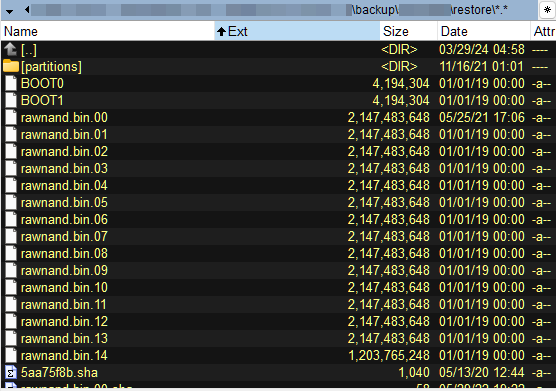
Task: Click the left arrow beside the path
Action: (27, 10)
